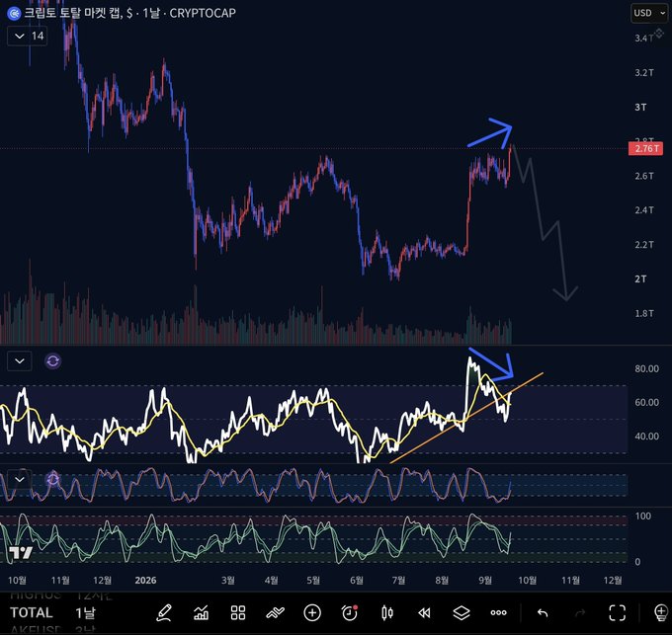
Task: Expand the indicator legend chevron labeled 14
Action: pos(27,36)
